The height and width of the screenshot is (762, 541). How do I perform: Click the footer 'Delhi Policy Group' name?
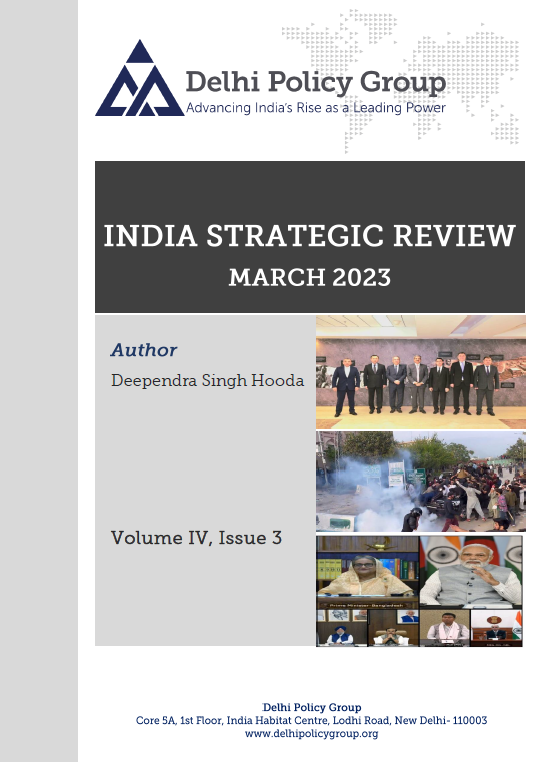(312, 707)
